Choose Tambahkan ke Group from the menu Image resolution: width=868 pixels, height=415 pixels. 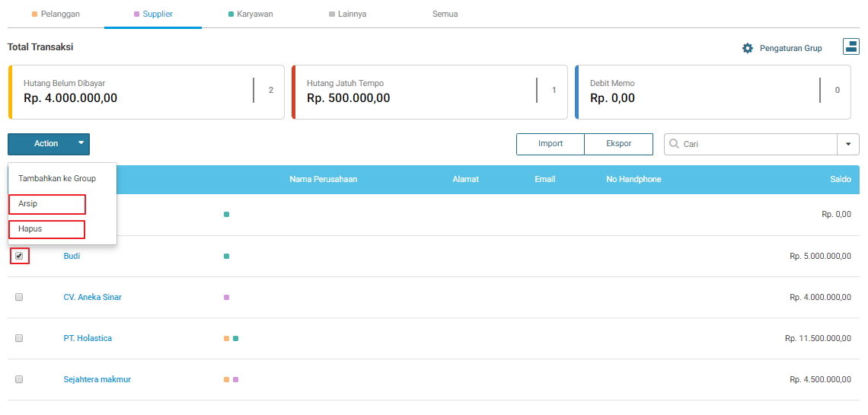[x=57, y=179]
